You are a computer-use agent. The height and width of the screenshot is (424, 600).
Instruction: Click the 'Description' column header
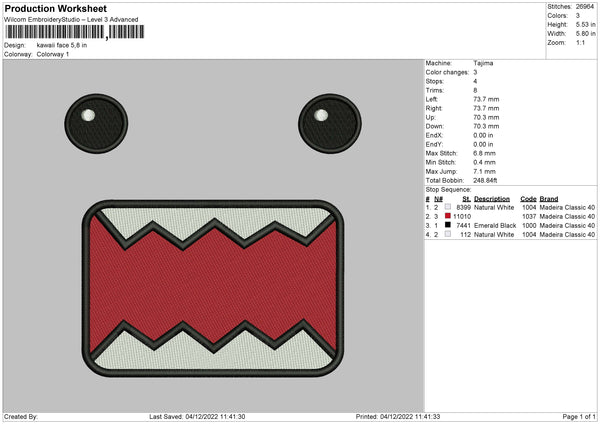click(x=492, y=199)
